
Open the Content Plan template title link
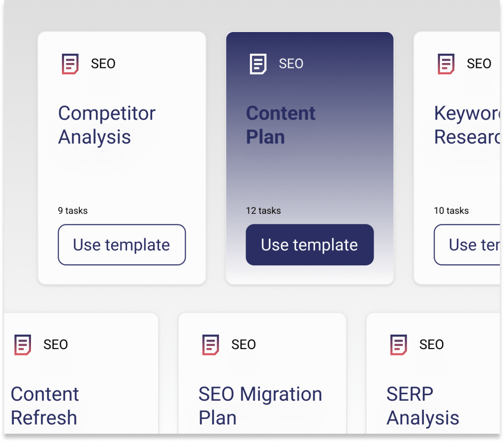(281, 125)
